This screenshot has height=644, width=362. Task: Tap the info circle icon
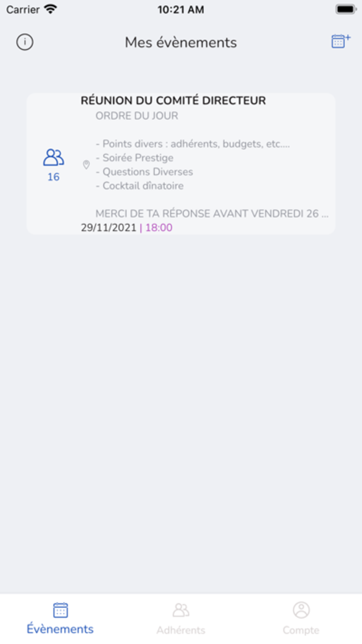[x=25, y=42]
